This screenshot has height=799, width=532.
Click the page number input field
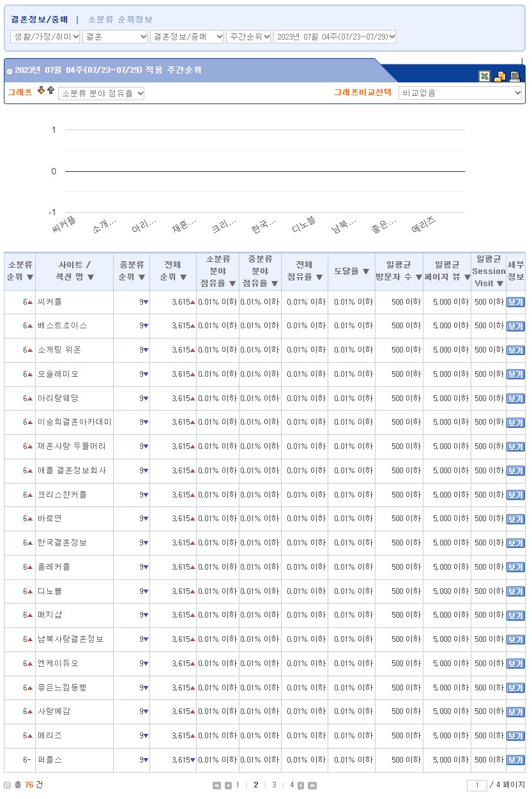tap(477, 786)
